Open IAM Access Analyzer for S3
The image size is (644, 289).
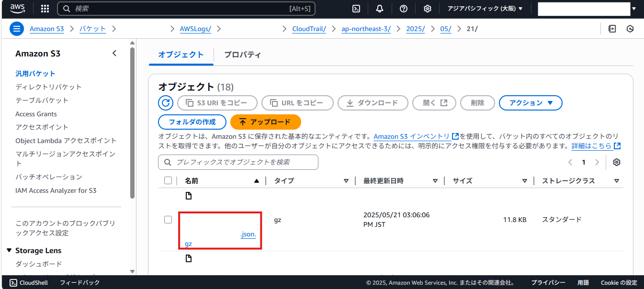(56, 190)
